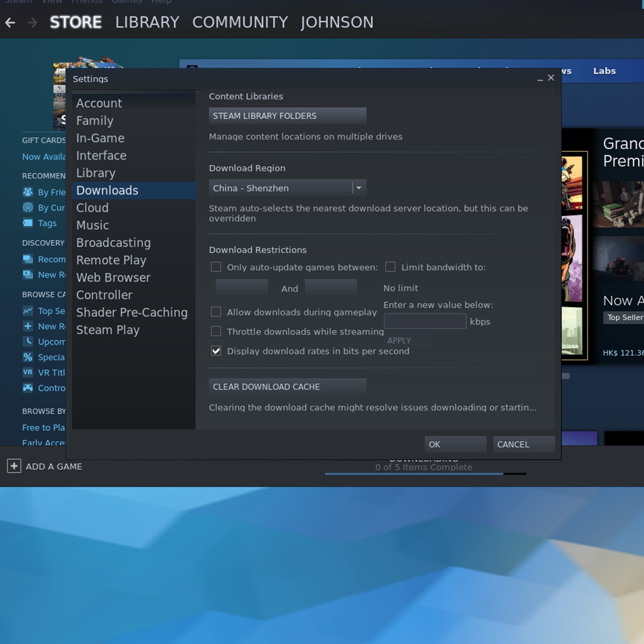Viewport: 644px width, 644px height.
Task: Open the Download Region dropdown
Action: click(288, 188)
